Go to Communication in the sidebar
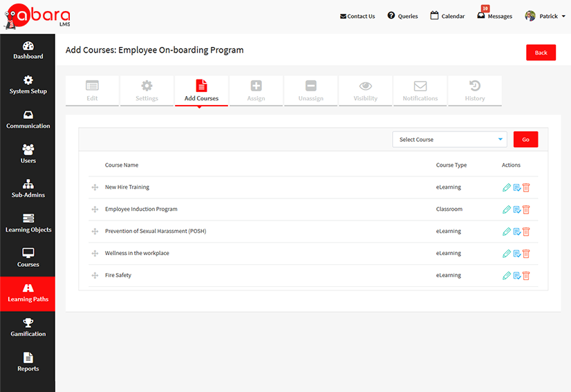This screenshot has width=571, height=392. tap(28, 120)
